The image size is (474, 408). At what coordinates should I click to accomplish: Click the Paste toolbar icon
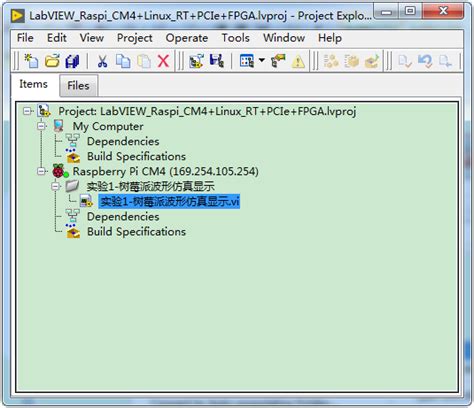click(x=144, y=61)
